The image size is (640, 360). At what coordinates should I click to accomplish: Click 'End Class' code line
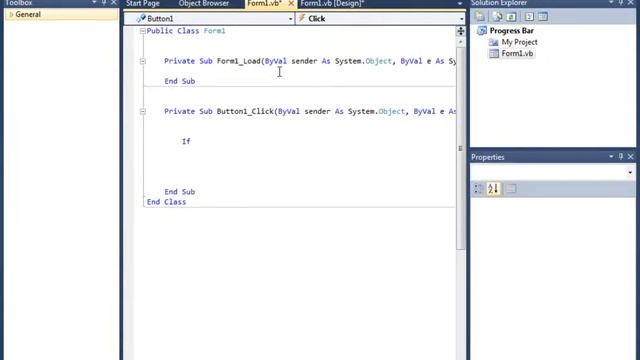(x=166, y=202)
